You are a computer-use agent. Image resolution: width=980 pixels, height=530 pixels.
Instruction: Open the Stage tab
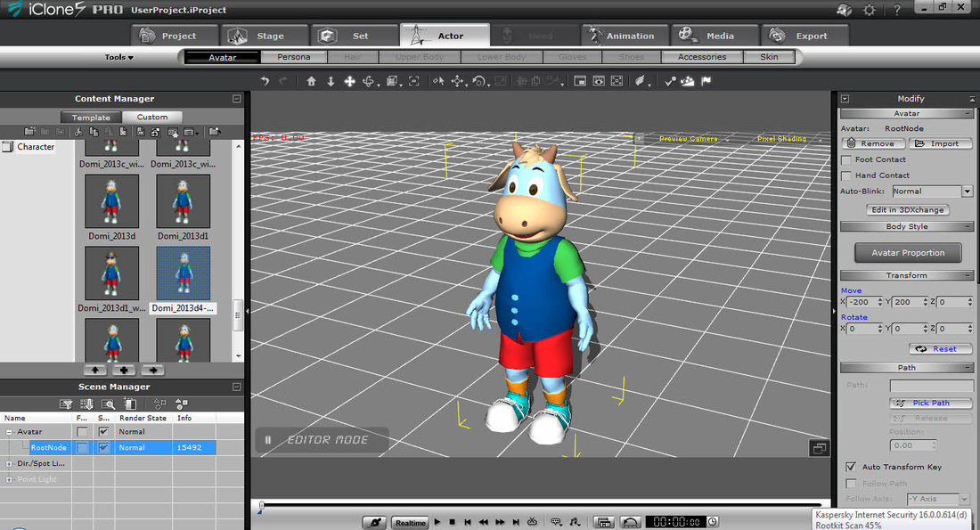(265, 36)
